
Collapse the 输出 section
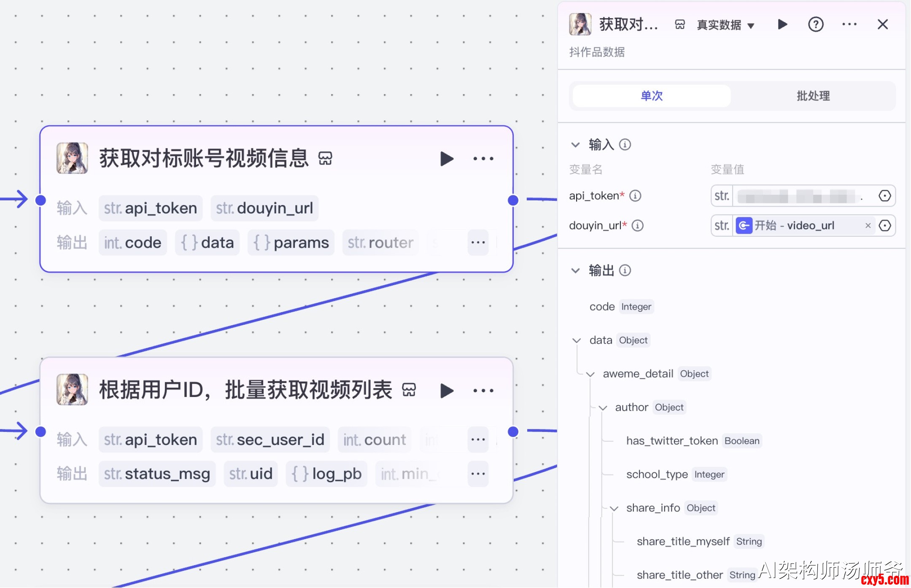point(575,270)
